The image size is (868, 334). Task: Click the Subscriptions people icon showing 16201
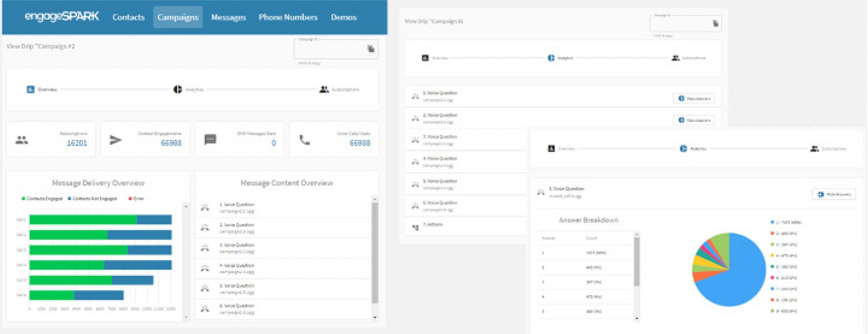pos(22,140)
